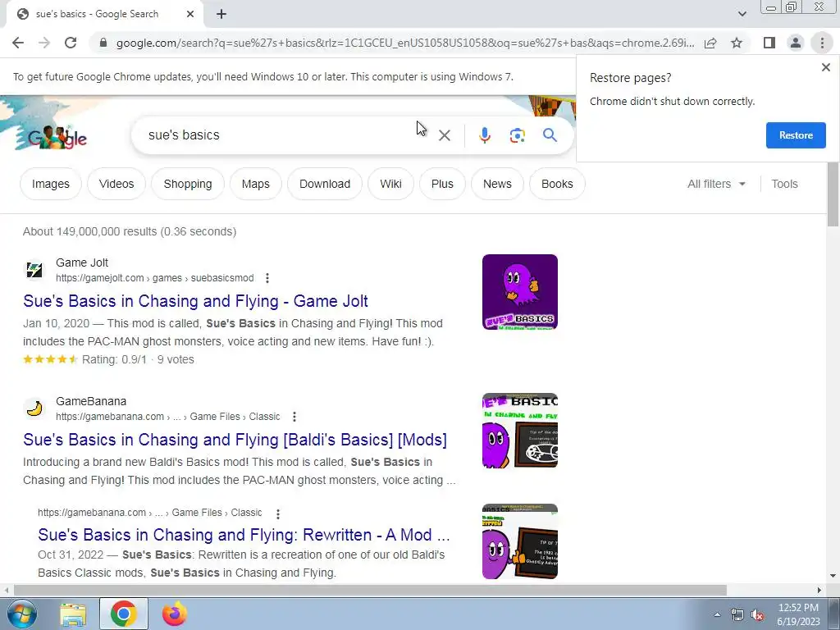Click the Restore button
The image size is (840, 630).
click(x=796, y=135)
